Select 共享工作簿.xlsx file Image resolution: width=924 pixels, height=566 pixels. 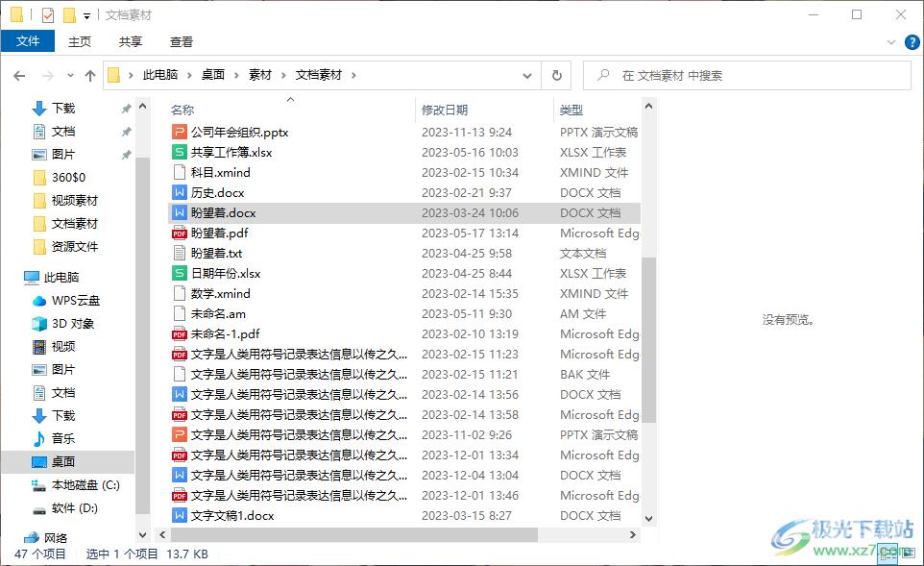[231, 152]
